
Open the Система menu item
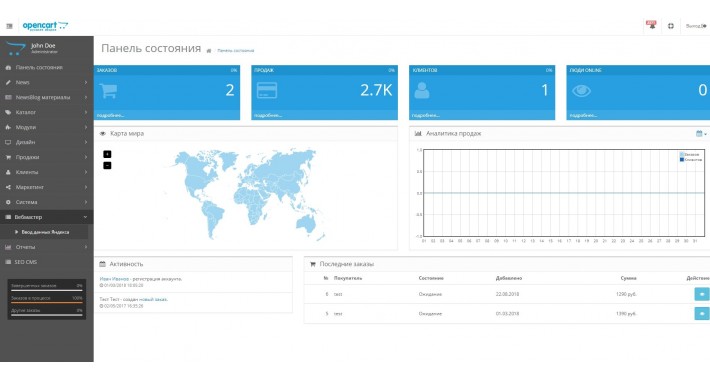[47, 202]
